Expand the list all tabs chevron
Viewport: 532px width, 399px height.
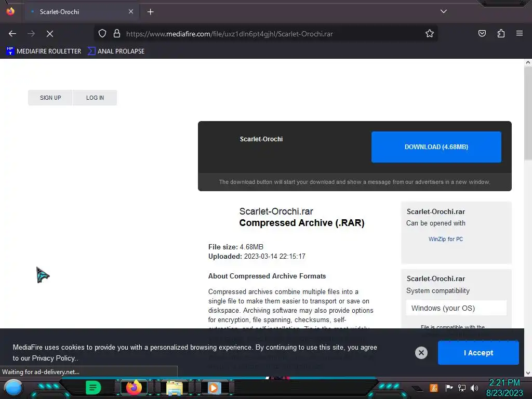[444, 11]
